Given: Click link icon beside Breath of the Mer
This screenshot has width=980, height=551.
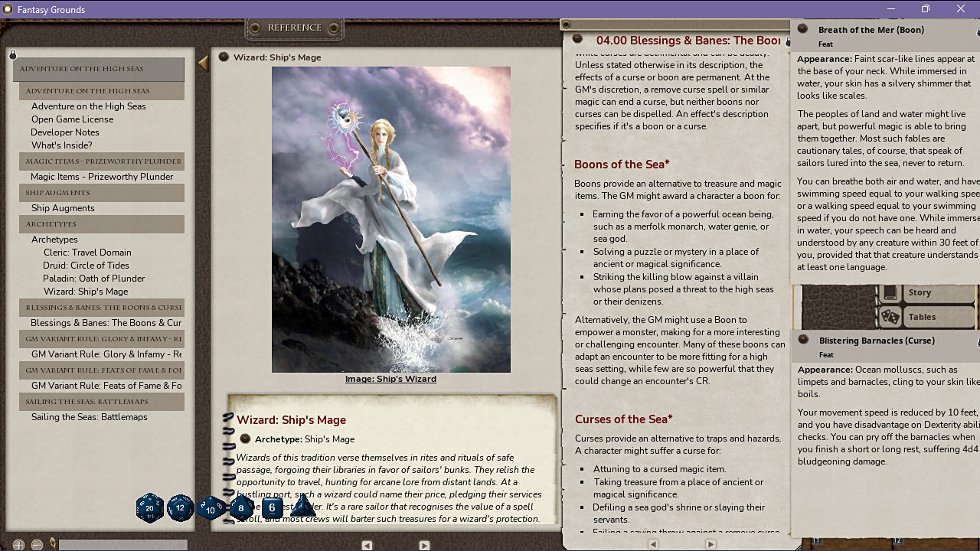Looking at the screenshot, I should click(802, 29).
